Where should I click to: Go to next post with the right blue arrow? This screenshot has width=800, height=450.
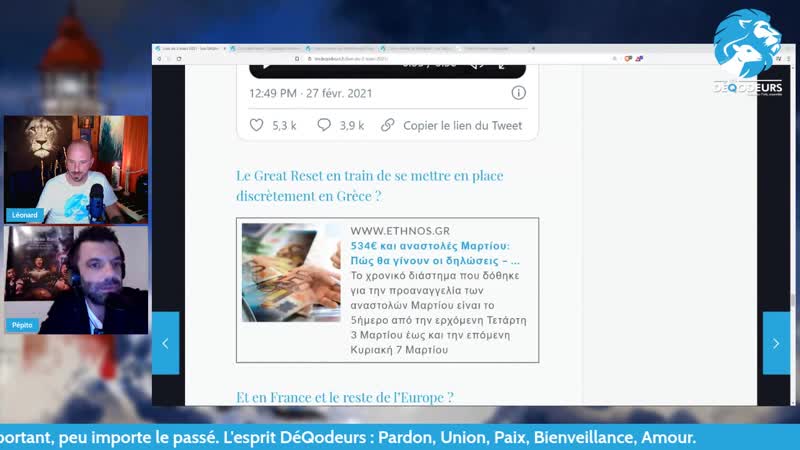[776, 343]
